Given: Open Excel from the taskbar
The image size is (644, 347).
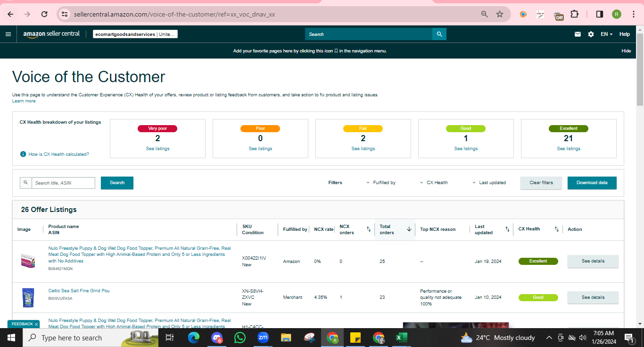Looking at the screenshot, I should pyautogui.click(x=401, y=338).
